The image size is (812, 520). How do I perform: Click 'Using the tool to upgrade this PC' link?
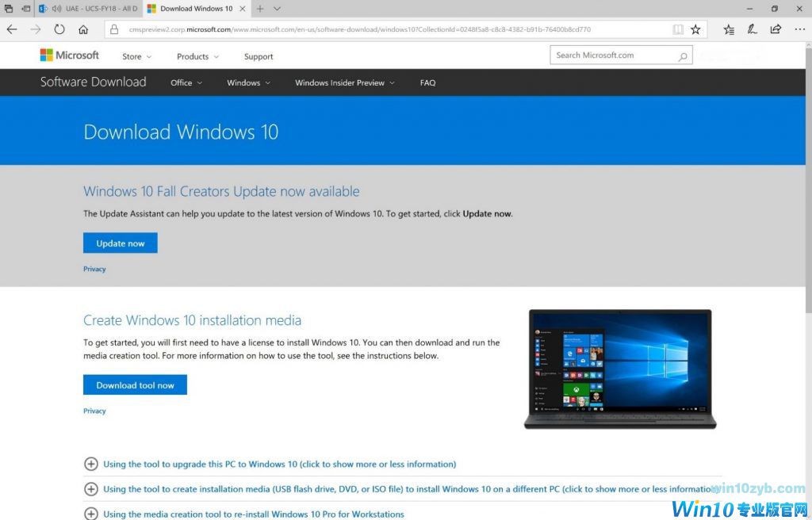280,464
